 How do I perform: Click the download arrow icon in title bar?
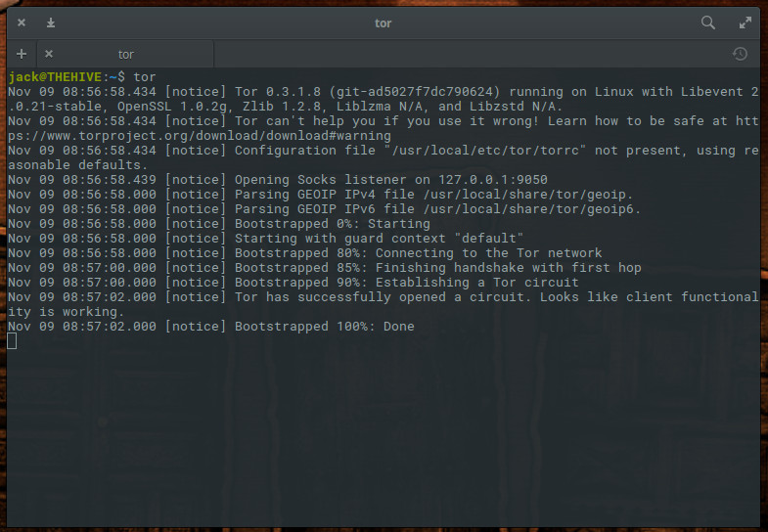(x=51, y=22)
